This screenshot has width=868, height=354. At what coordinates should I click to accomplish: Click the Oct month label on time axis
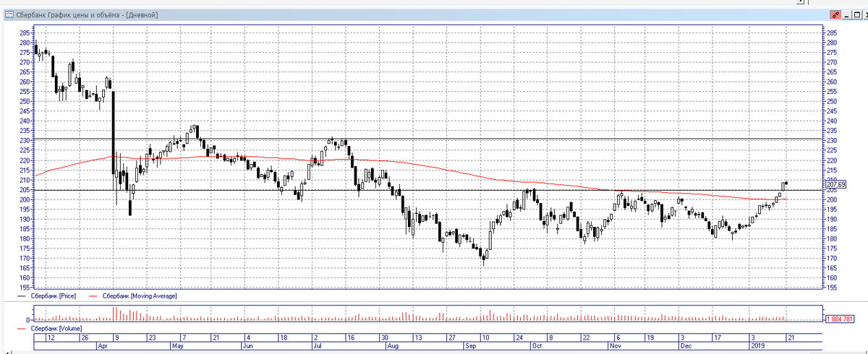pos(537,346)
